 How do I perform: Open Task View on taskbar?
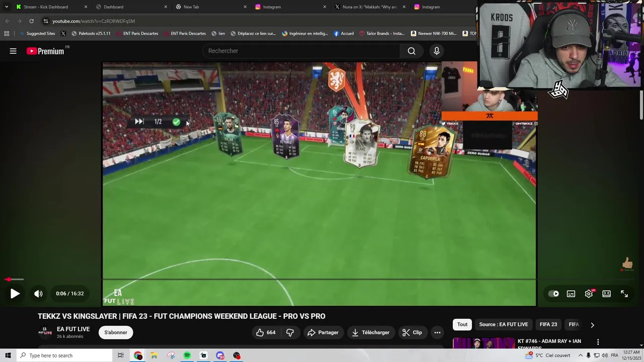(121, 355)
